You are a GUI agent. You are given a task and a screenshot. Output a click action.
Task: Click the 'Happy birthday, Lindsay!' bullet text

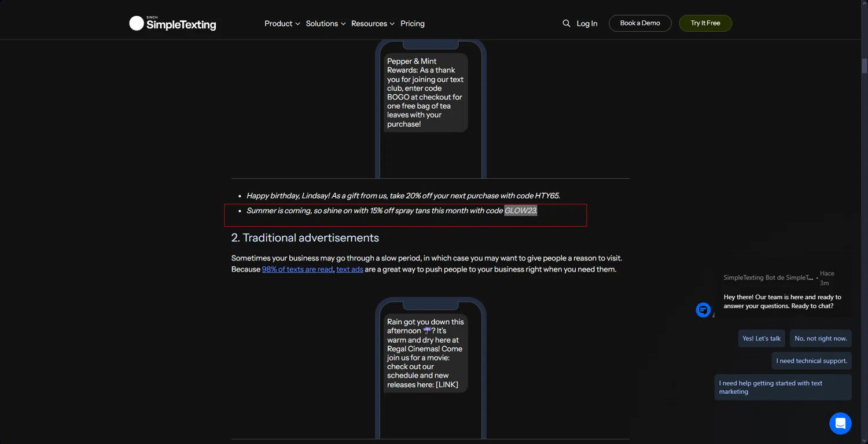point(403,196)
